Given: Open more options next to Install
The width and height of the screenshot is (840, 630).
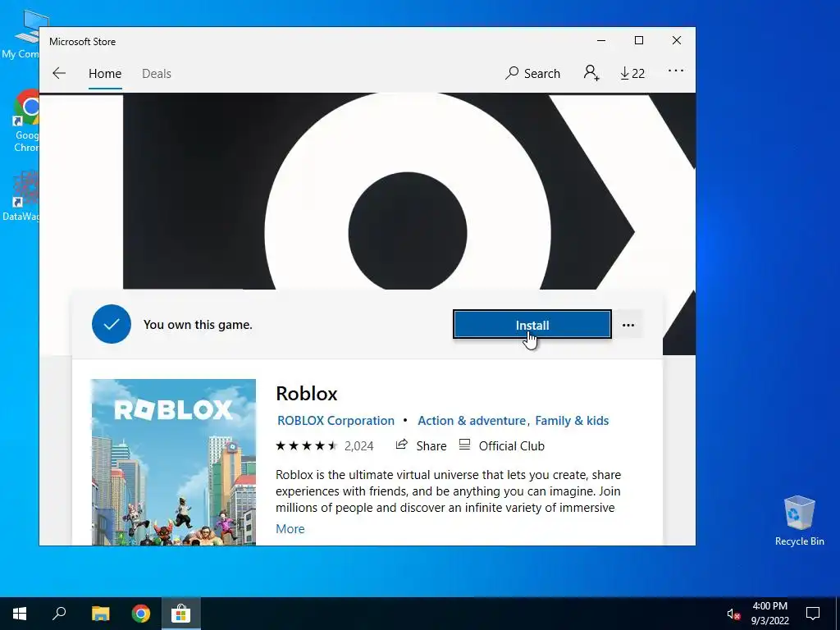Looking at the screenshot, I should (628, 325).
